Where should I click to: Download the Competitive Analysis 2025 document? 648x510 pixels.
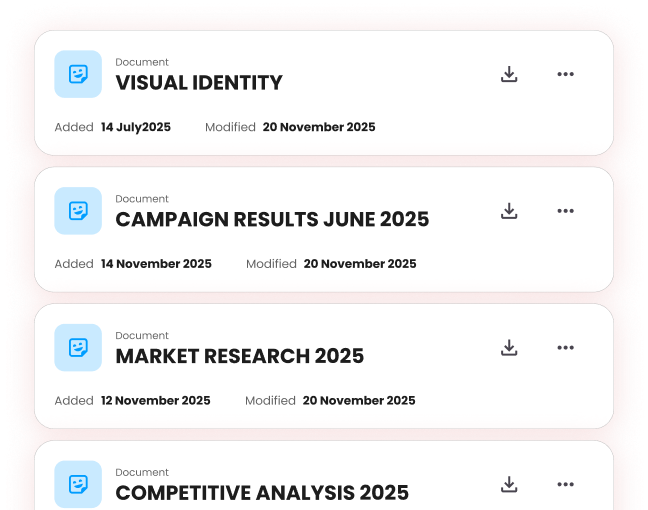[509, 485]
